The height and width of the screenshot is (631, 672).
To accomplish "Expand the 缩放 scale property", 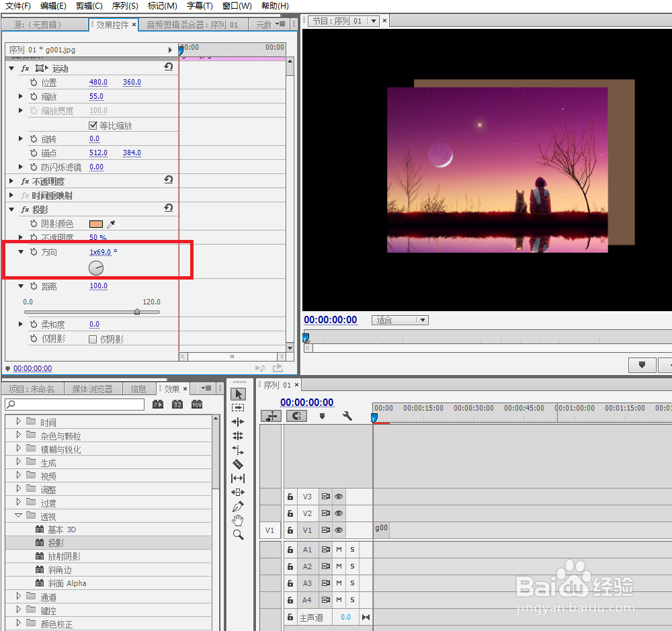I will coord(20,97).
